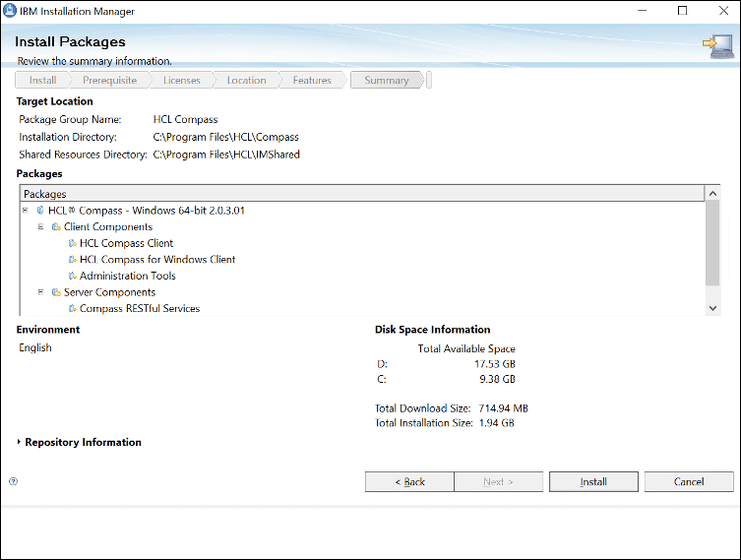The image size is (741, 560).
Task: Cancel the installation wizard
Action: pyautogui.click(x=689, y=481)
